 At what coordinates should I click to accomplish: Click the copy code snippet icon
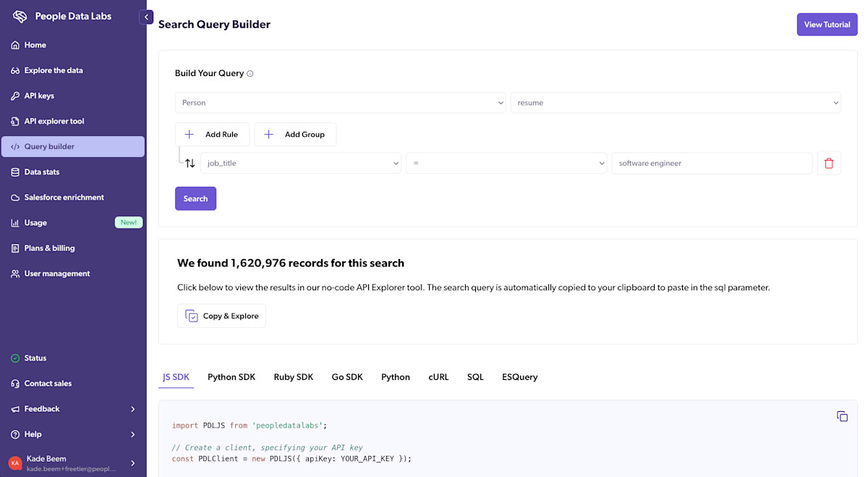click(x=842, y=416)
